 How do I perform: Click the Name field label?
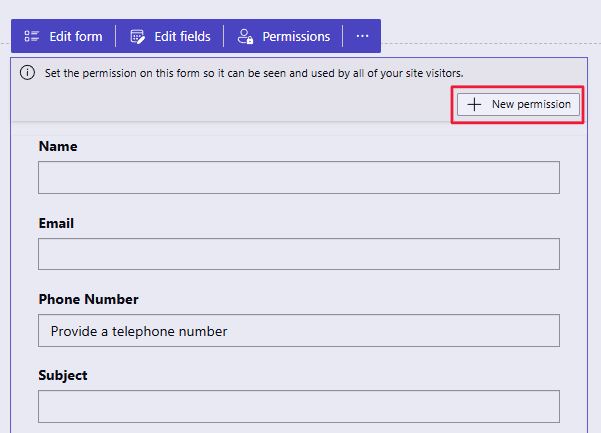[x=58, y=147]
